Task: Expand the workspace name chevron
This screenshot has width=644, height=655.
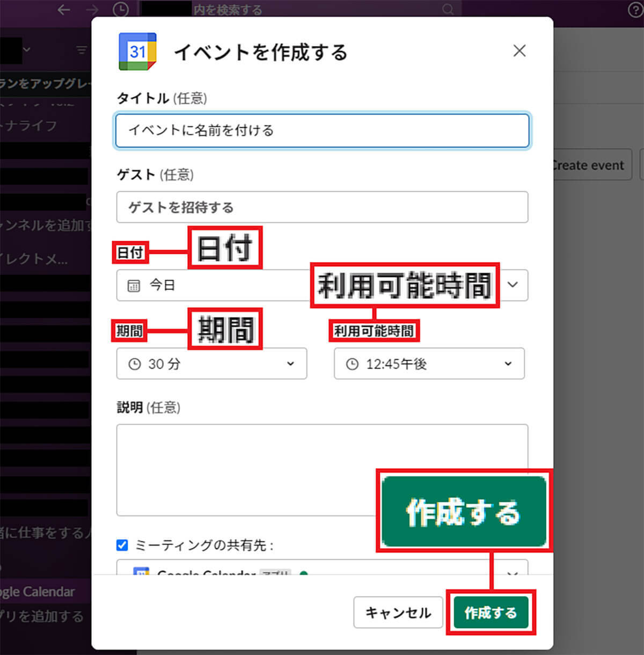Action: [27, 50]
